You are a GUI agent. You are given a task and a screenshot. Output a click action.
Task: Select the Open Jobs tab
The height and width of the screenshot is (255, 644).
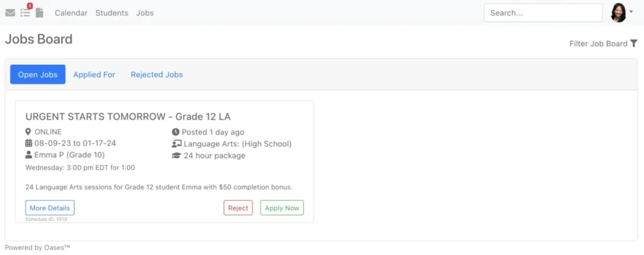coord(38,74)
